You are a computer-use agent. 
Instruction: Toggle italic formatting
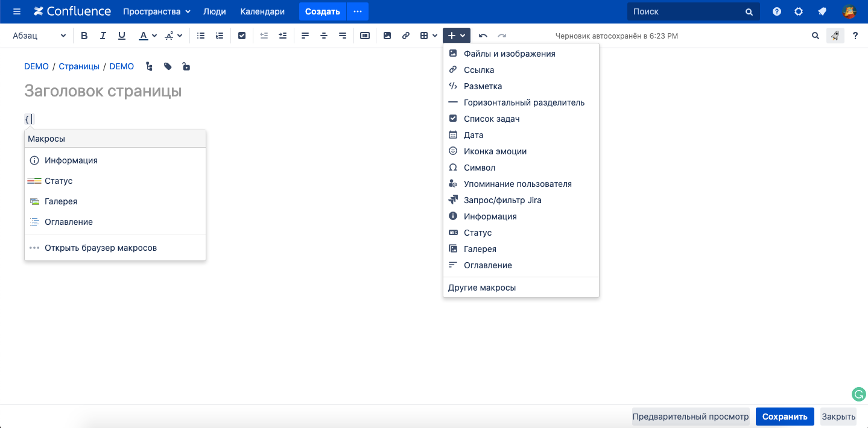pos(103,36)
